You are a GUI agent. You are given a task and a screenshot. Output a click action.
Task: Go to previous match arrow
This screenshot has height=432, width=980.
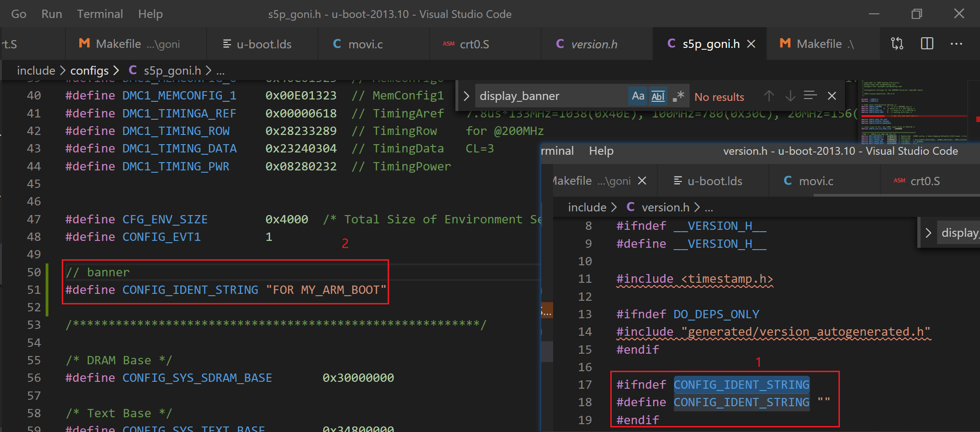(x=769, y=96)
